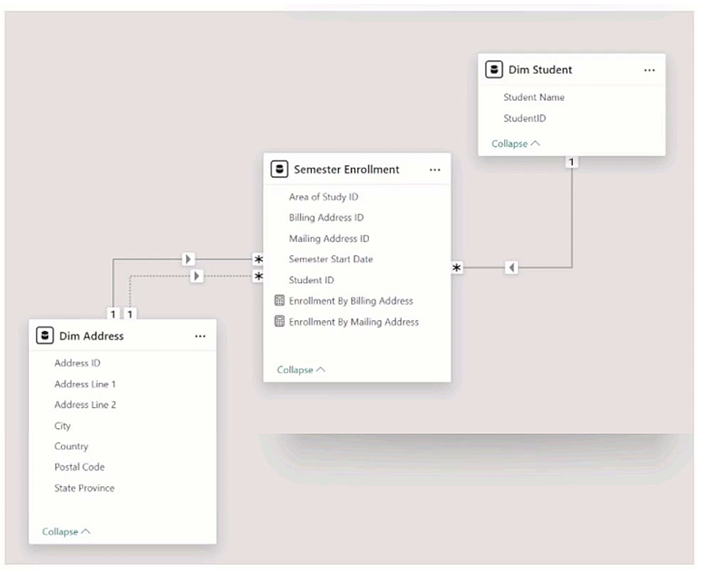Open Dim Student more options menu
The image size is (705, 572).
(x=649, y=70)
